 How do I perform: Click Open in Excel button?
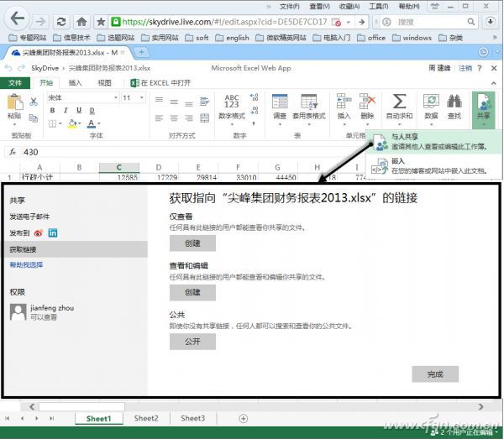click(160, 83)
